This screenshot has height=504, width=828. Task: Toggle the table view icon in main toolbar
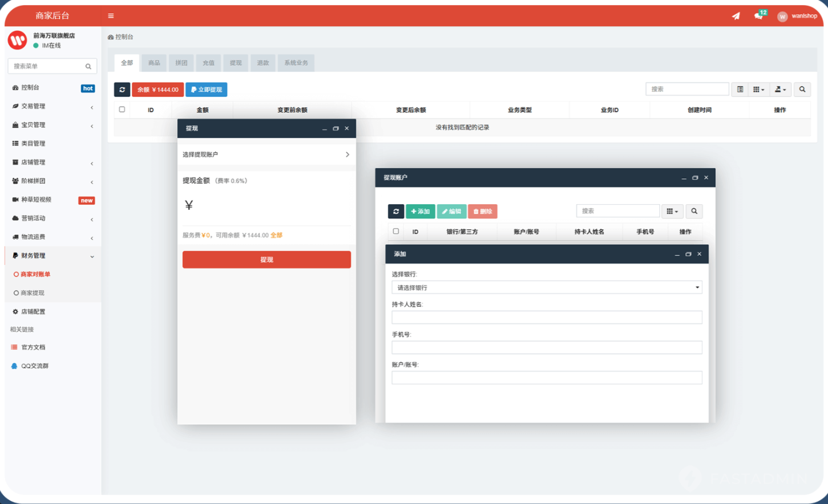[x=740, y=90]
